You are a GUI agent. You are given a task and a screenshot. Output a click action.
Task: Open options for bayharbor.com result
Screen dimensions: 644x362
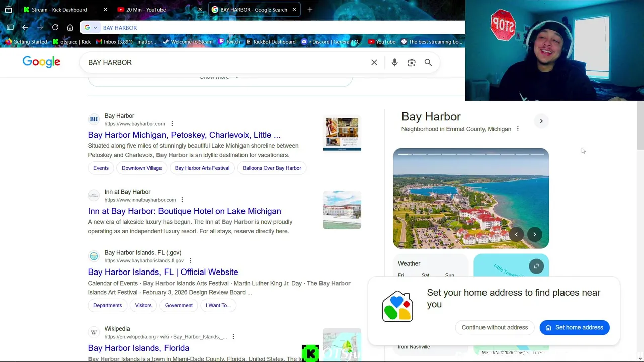pos(172,124)
